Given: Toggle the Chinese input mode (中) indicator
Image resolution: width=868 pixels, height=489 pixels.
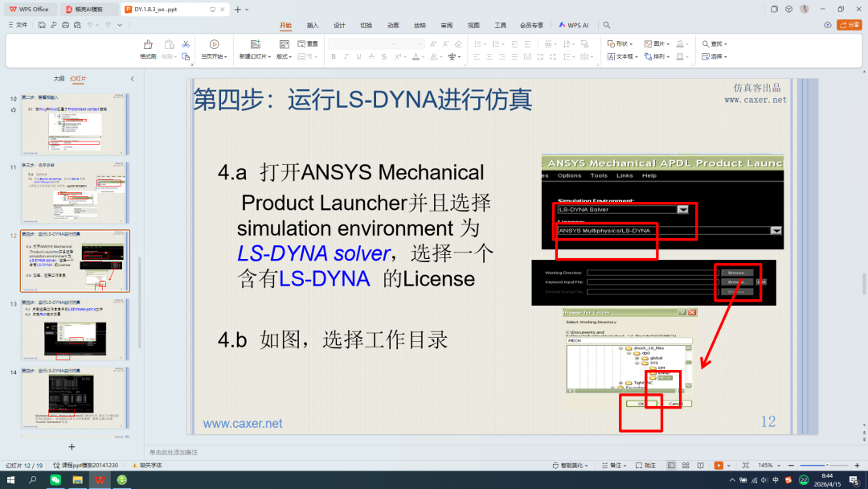Looking at the screenshot, I should (776, 480).
